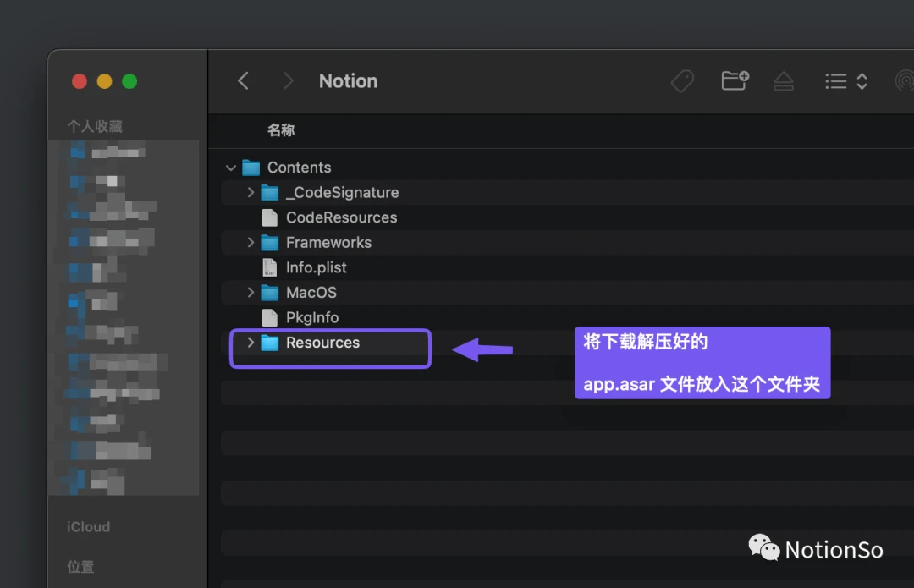Viewport: 914px width, 588px height.
Task: Select the MacOS folder icon
Action: tap(269, 293)
